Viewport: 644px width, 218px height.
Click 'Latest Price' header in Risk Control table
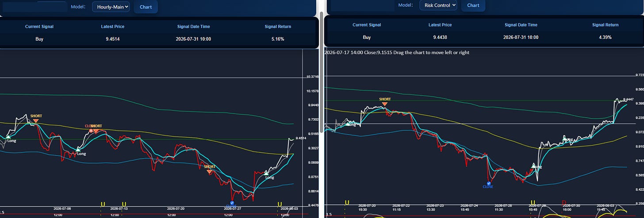(440, 25)
